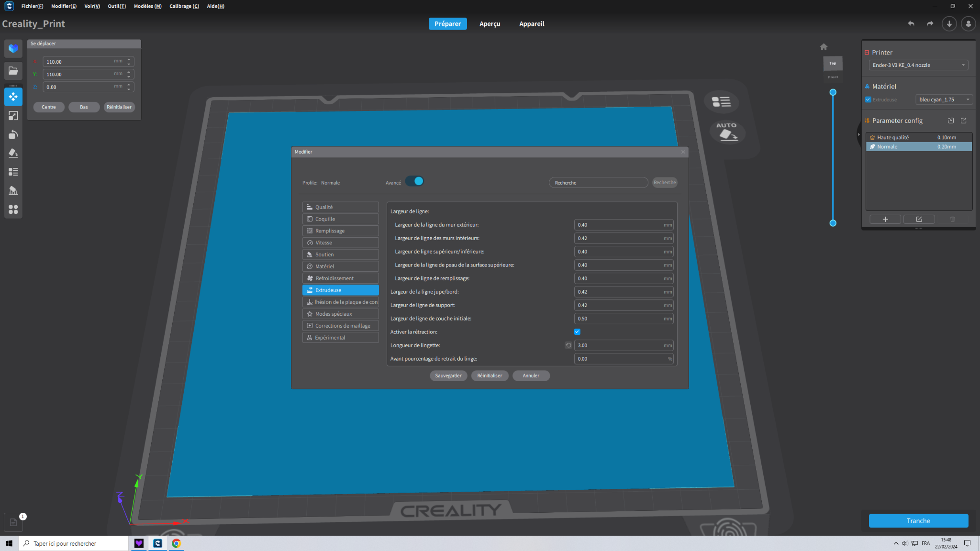Switch to the Aperçu tab
Viewport: 980px width, 551px height.
click(x=490, y=23)
